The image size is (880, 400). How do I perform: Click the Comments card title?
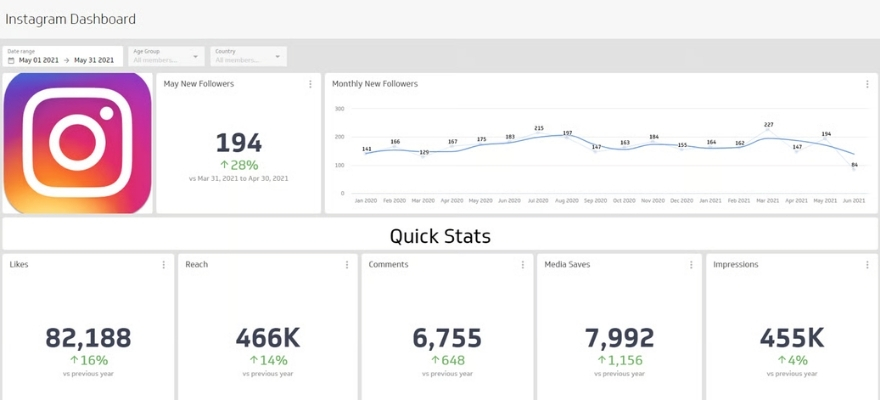[388, 264]
